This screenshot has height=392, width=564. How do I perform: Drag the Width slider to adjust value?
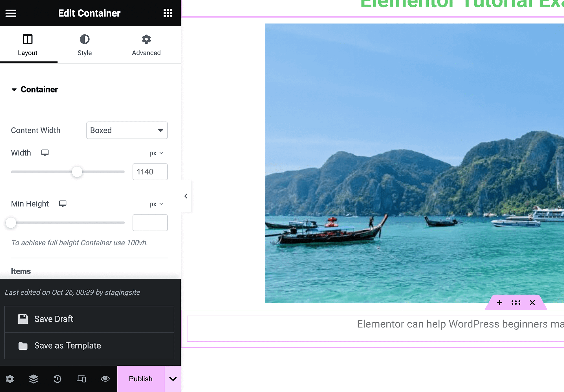click(x=76, y=171)
